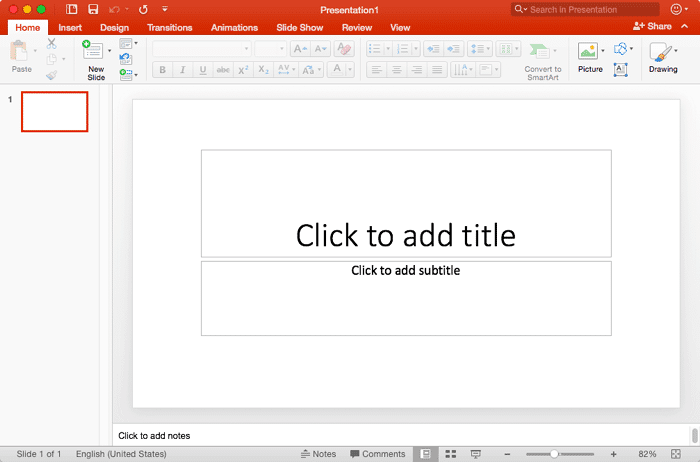Click the Copy icon in the clipboard group
The width and height of the screenshot is (700, 462).
52,59
